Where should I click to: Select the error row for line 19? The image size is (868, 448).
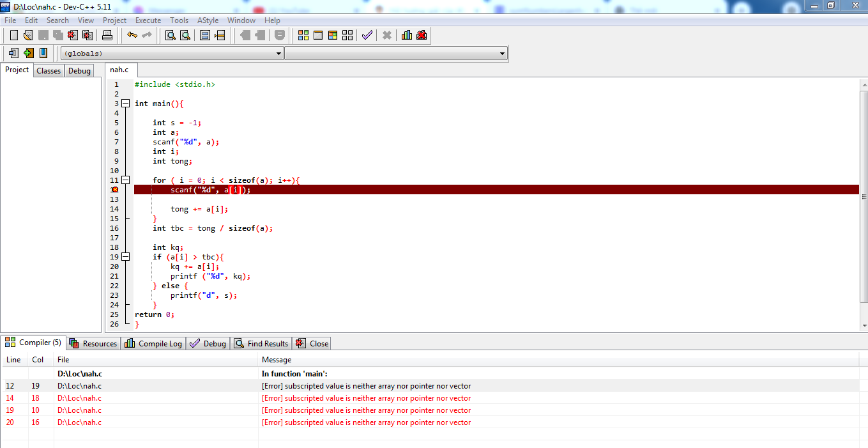point(431,410)
